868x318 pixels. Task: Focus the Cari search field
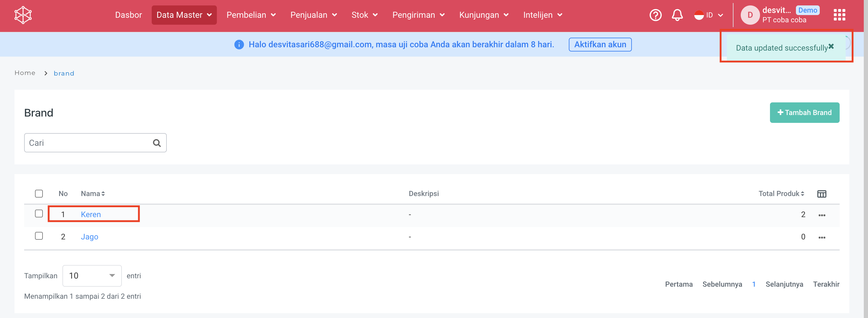pyautogui.click(x=87, y=143)
